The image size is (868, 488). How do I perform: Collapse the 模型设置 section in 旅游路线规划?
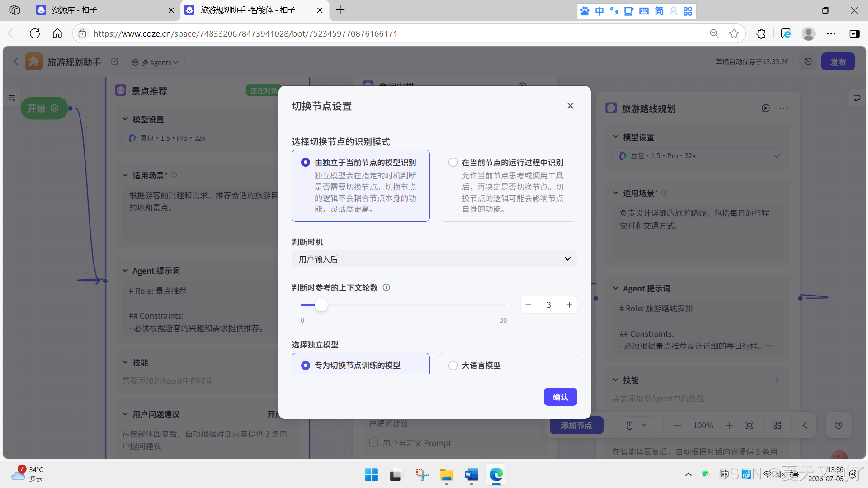[x=615, y=137]
